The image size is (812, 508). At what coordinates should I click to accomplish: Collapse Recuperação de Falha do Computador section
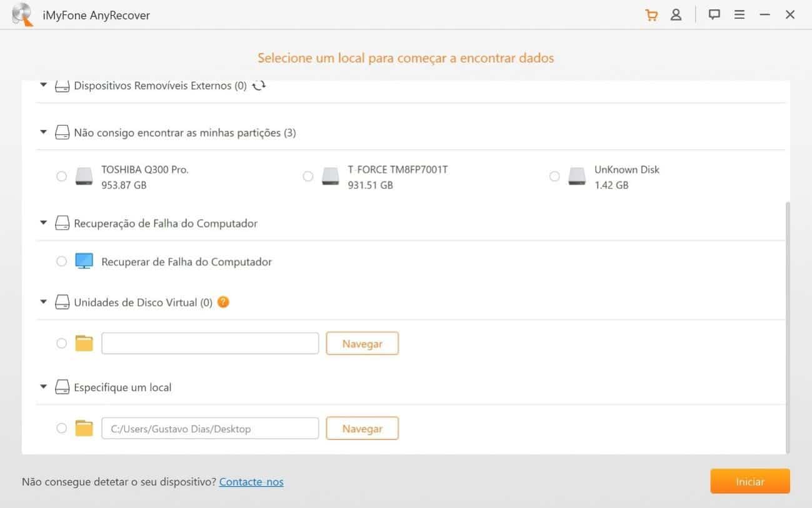[43, 223]
